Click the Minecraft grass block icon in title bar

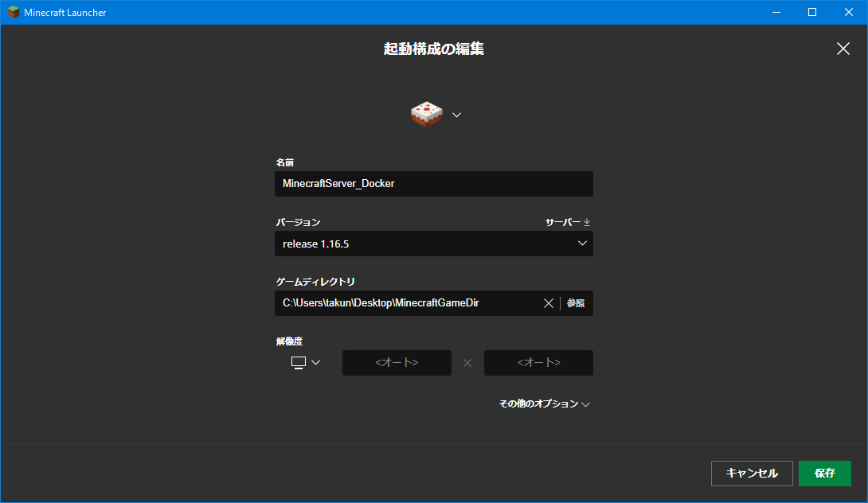click(x=11, y=12)
